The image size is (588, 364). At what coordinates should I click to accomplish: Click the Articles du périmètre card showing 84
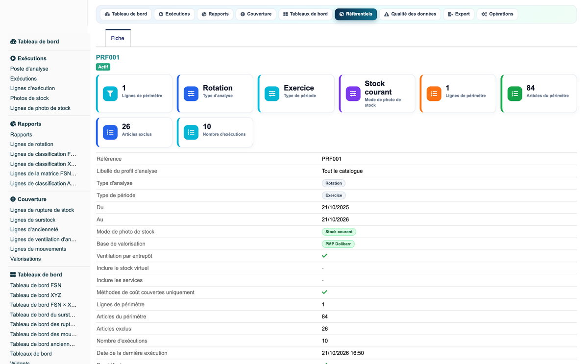[x=539, y=94]
